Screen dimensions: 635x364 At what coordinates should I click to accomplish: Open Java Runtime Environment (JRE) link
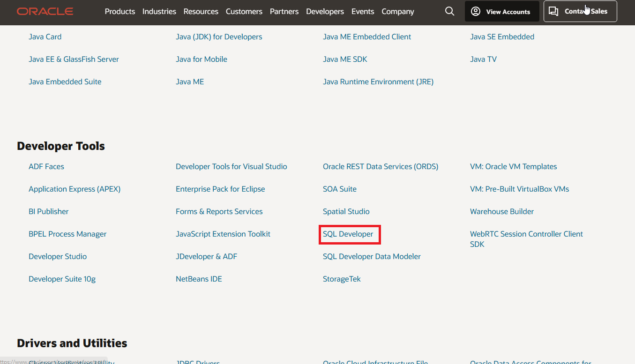tap(378, 82)
